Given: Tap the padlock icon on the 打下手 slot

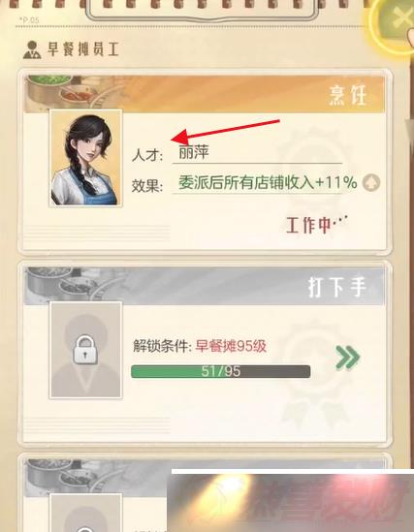Looking at the screenshot, I should point(85,350).
